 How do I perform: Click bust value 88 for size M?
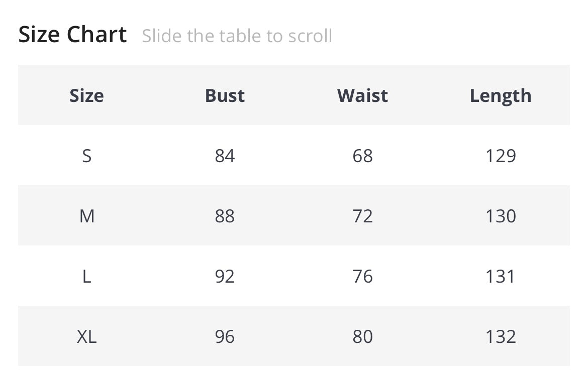coord(225,216)
